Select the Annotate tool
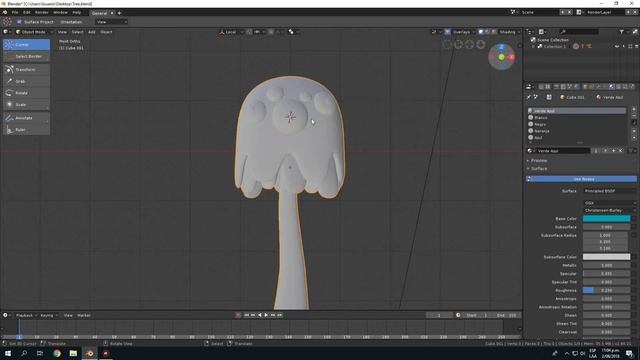 click(27, 118)
